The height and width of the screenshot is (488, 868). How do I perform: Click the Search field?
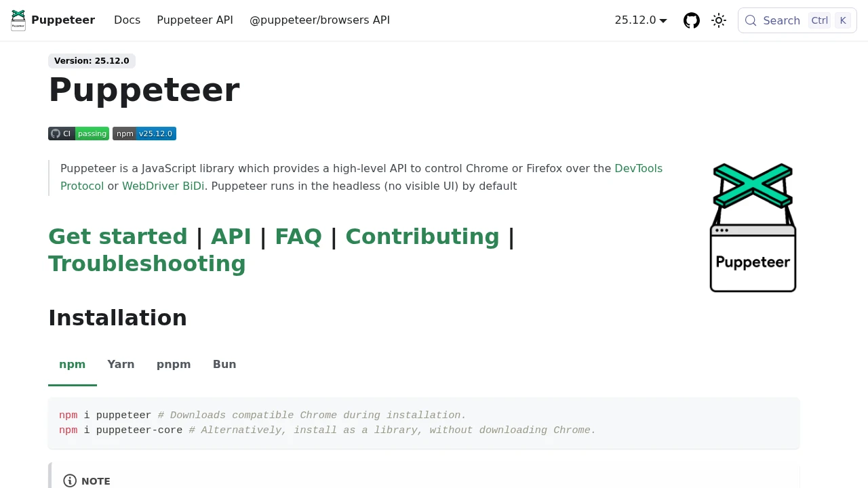(797, 20)
